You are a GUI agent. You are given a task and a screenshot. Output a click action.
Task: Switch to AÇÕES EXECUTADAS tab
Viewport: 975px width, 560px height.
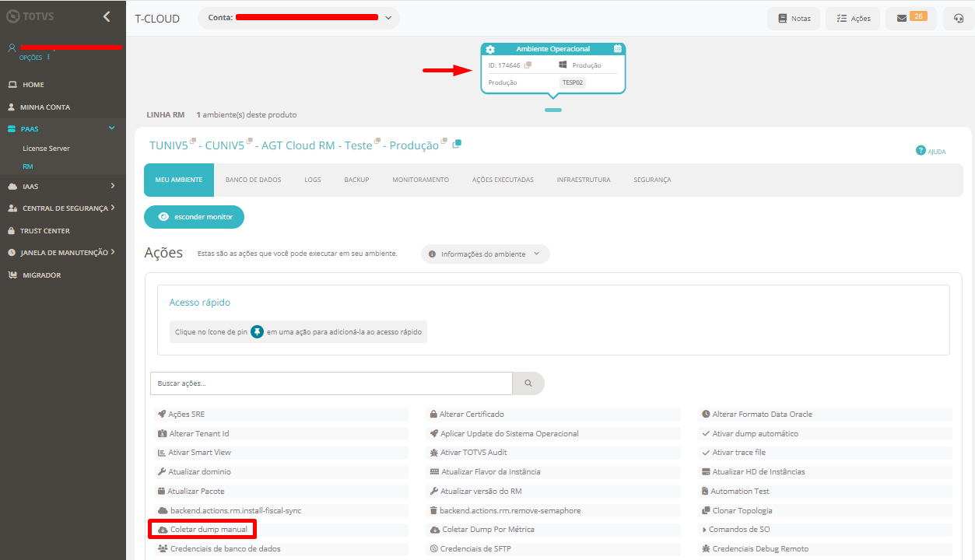tap(503, 180)
